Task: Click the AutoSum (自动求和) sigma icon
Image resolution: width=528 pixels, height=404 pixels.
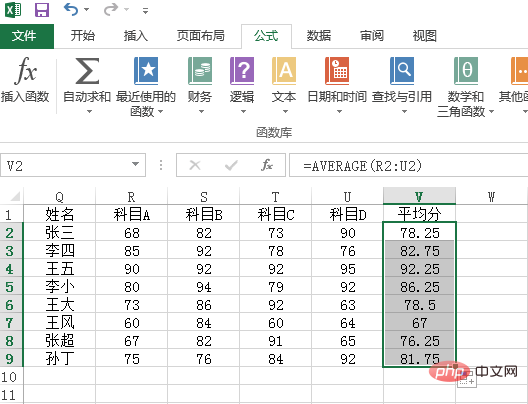Action: (87, 71)
